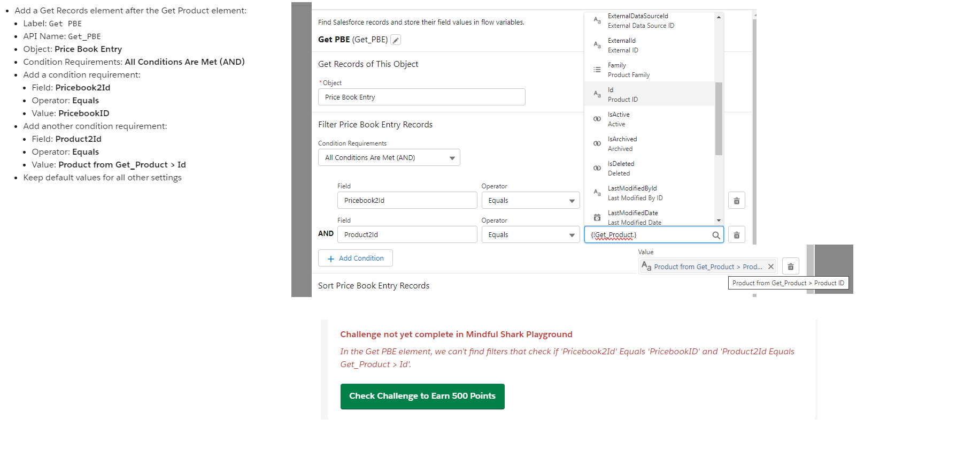Select LastModifiedDate option

coord(650,217)
